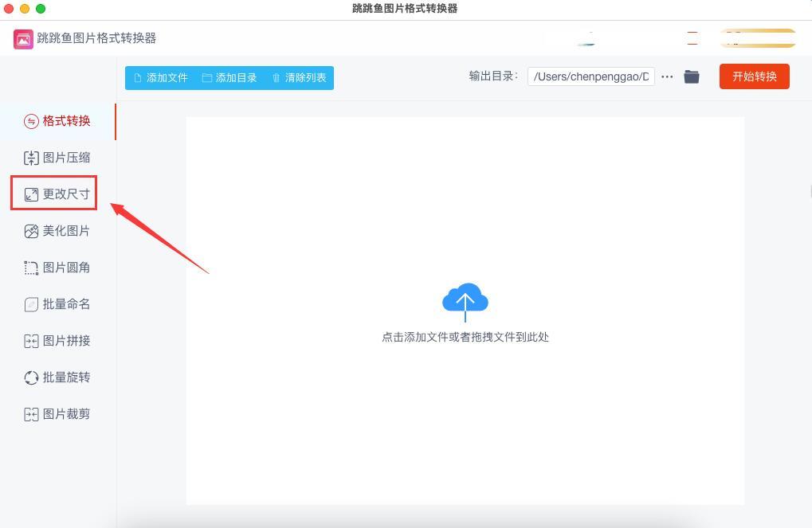This screenshot has width=812, height=528.
Task: Click the 跳跳鱼 app logo icon
Action: [23, 39]
